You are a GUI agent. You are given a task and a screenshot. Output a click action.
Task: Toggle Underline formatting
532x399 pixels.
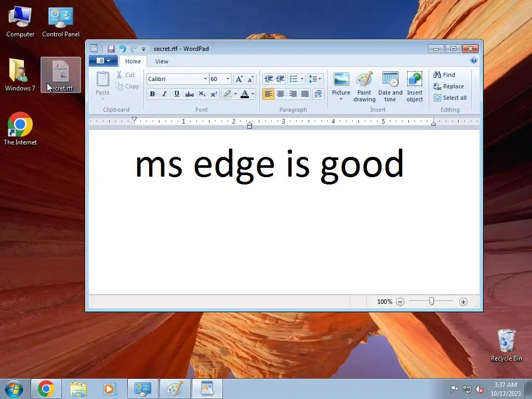tap(177, 94)
